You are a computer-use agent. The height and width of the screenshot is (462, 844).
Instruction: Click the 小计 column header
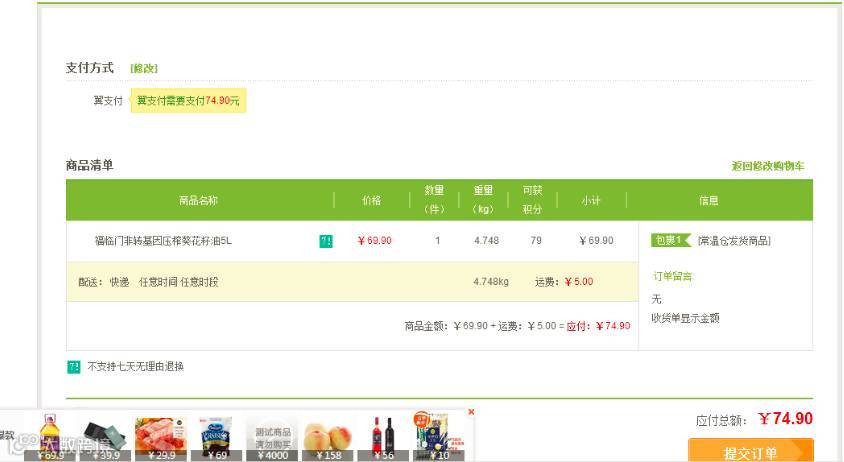click(x=590, y=200)
